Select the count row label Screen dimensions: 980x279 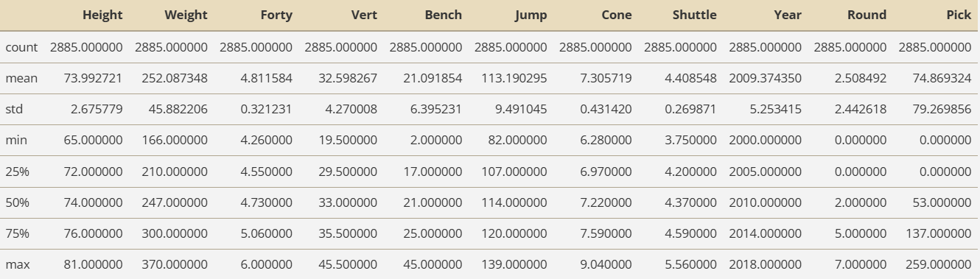(21, 47)
